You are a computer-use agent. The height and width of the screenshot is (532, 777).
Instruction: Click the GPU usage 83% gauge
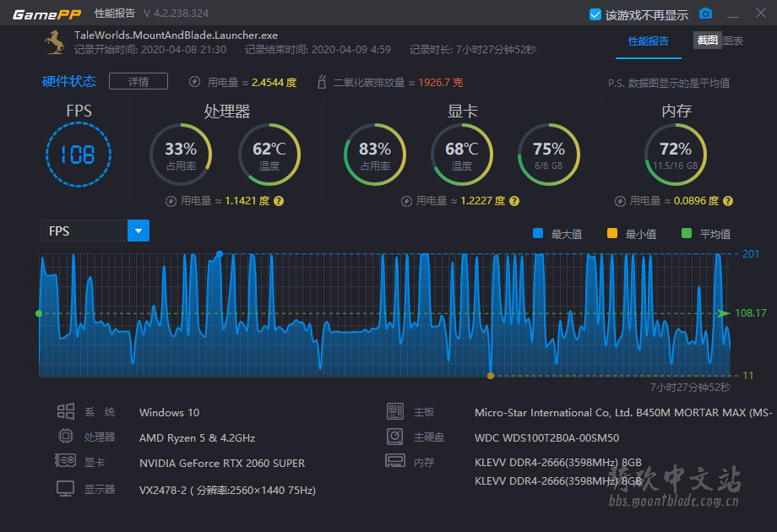(375, 155)
